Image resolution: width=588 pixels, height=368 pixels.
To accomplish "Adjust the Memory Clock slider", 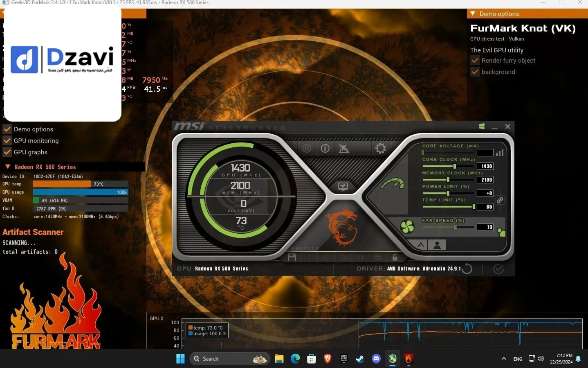I will [x=448, y=180].
